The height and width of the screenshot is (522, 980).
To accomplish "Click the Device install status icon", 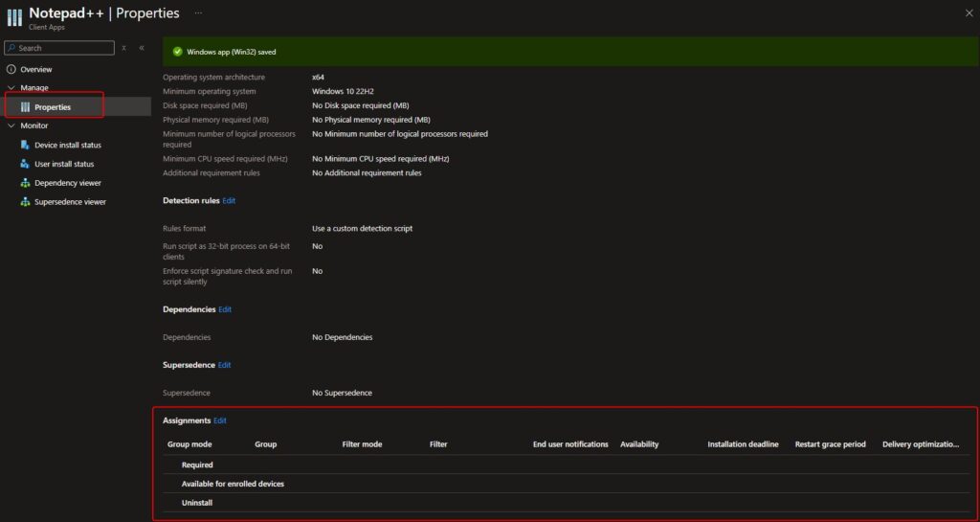I will point(25,145).
